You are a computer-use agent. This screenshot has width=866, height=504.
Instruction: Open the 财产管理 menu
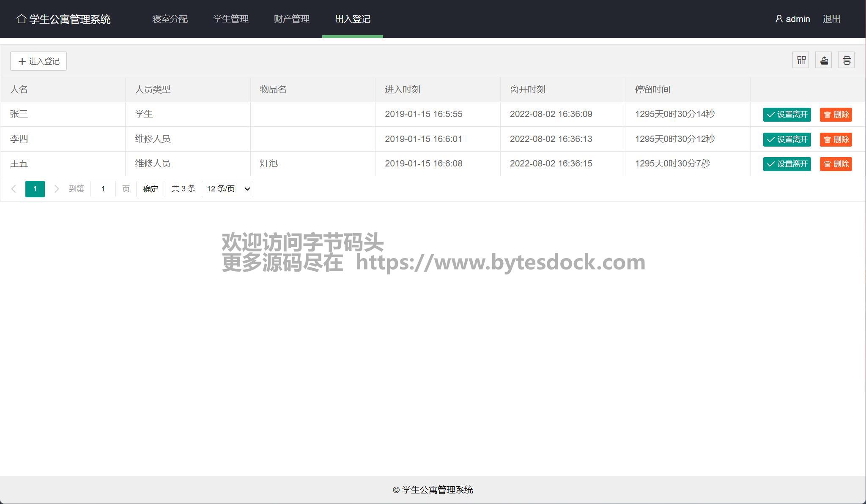tap(292, 19)
